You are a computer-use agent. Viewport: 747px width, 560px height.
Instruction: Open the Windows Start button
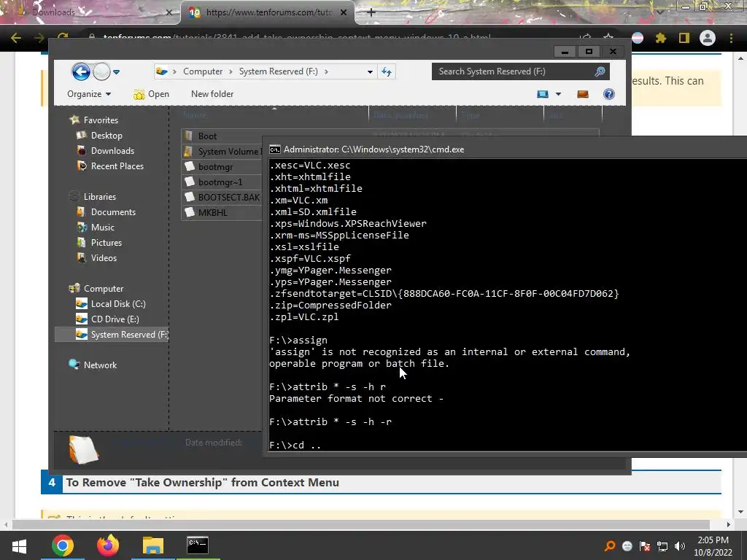click(19, 545)
